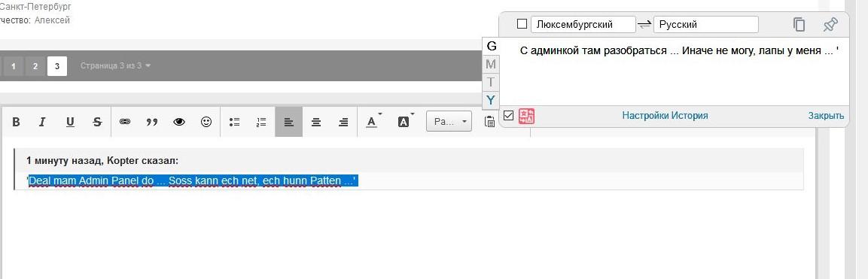Viewport: 868px width, 279px height.
Task: Apply underline formatting
Action: [70, 122]
